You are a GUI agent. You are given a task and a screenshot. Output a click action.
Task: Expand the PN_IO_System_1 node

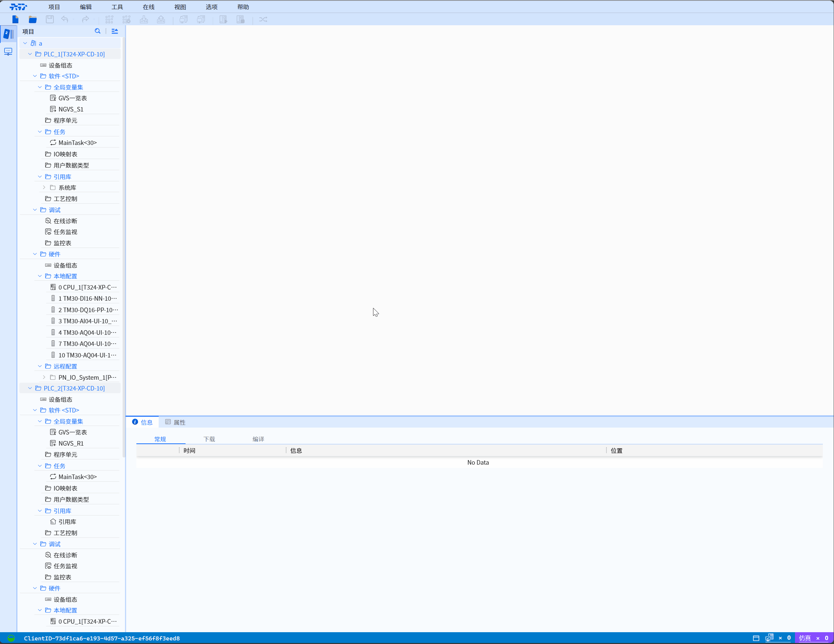click(44, 377)
